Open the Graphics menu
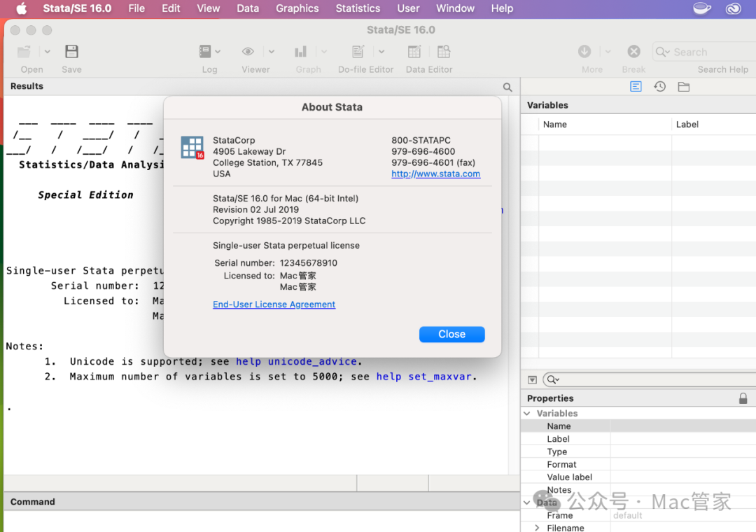This screenshot has height=532, width=756. (x=297, y=8)
